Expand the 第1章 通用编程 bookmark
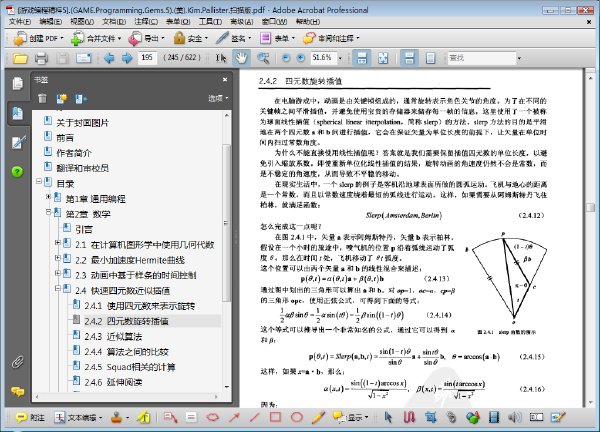 click(48, 197)
